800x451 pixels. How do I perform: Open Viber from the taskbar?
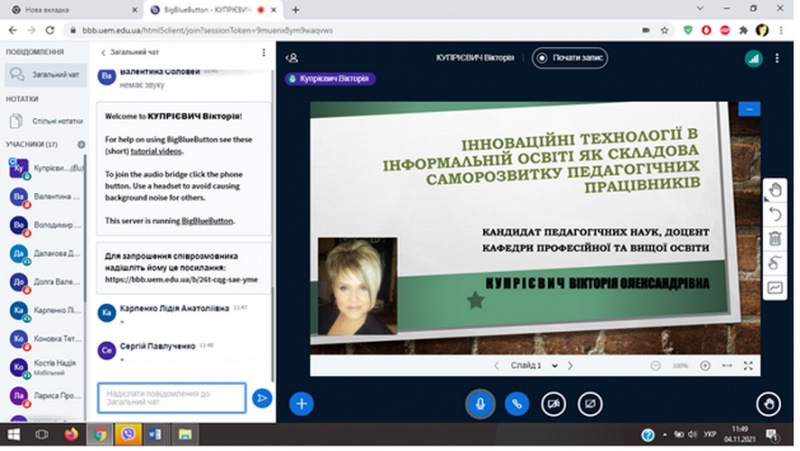[x=128, y=435]
